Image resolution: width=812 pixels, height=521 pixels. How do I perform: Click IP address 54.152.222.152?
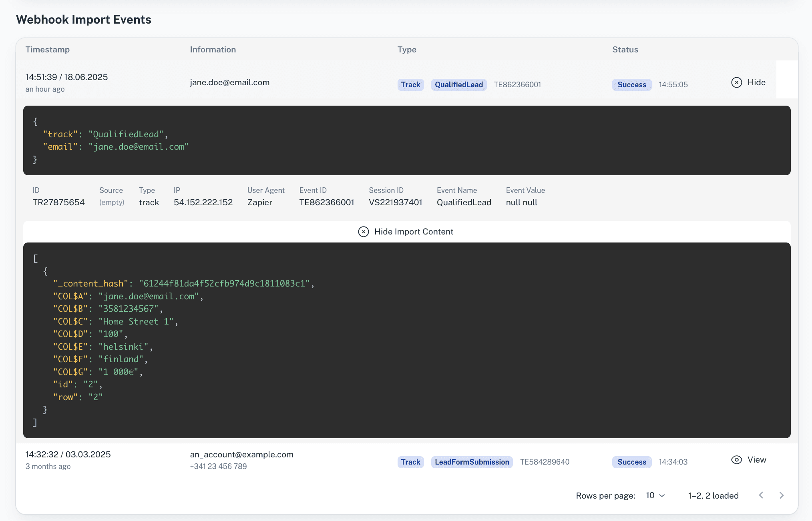pyautogui.click(x=203, y=202)
